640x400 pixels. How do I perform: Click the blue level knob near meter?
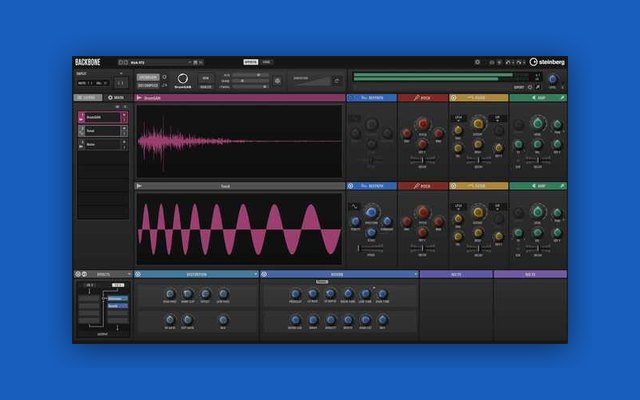coord(553,79)
